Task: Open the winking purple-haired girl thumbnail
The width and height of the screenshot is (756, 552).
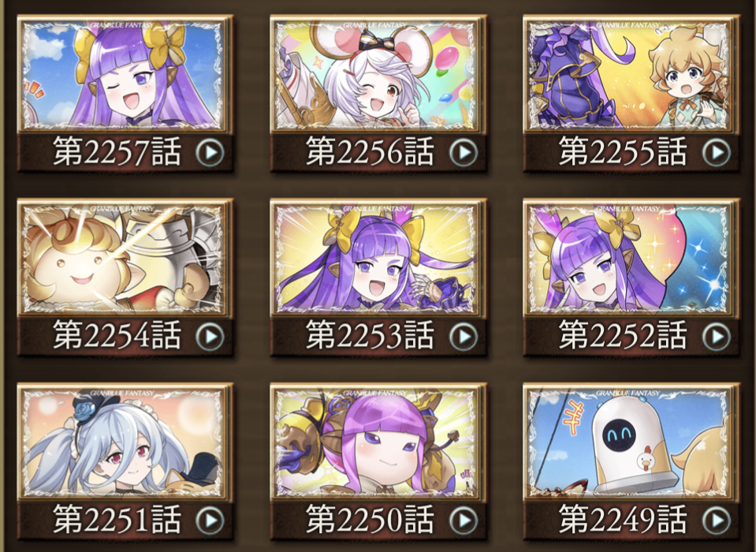Action: 125,75
